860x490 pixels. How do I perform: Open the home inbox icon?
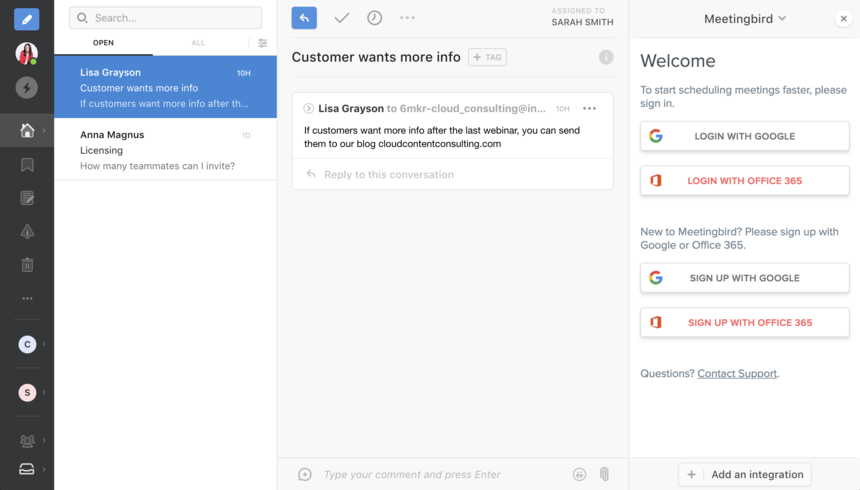click(27, 131)
